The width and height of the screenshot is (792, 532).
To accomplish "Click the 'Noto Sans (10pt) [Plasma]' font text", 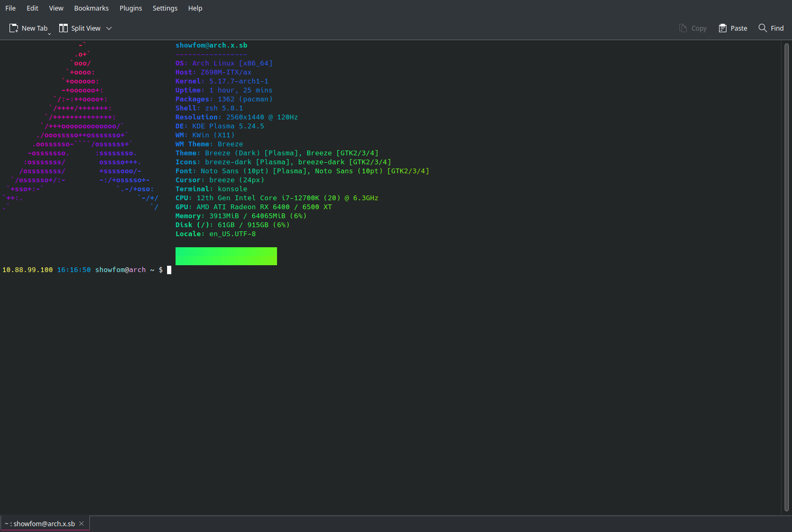I will (254, 171).
